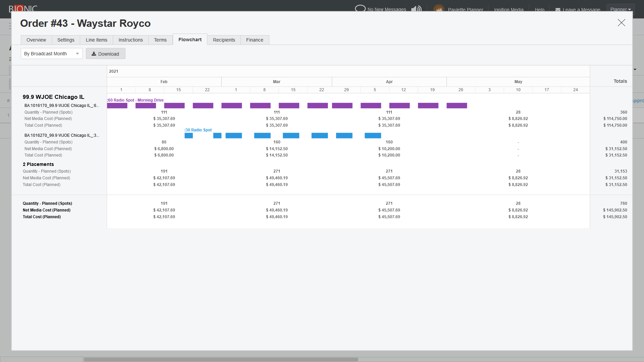Click the Download button
Screen dimensions: 644x362
coord(105,54)
